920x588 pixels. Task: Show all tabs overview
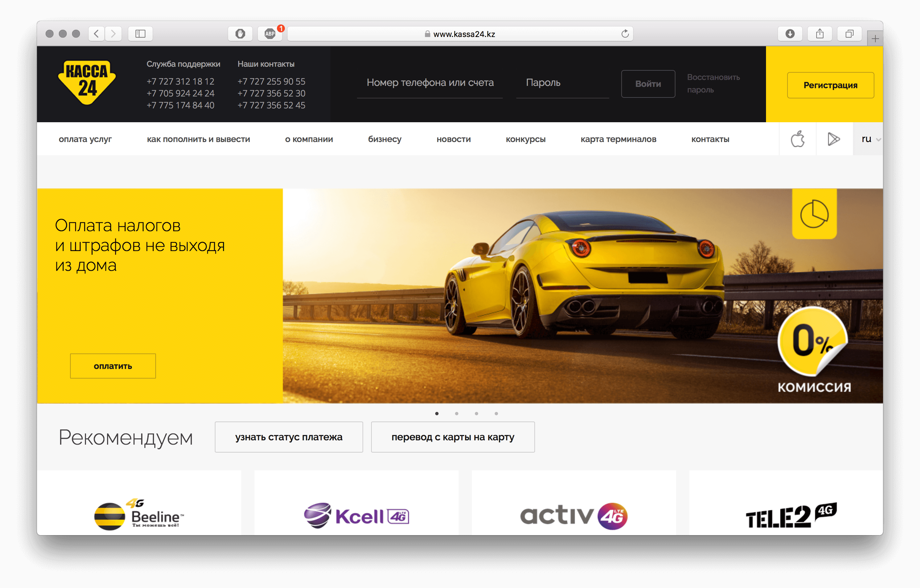click(849, 34)
